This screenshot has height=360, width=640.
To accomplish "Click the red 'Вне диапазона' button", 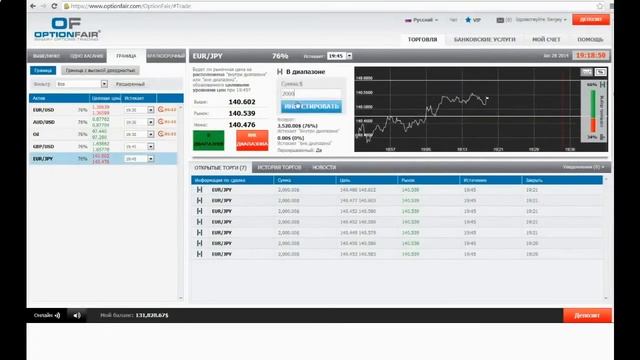I will coord(252,140).
